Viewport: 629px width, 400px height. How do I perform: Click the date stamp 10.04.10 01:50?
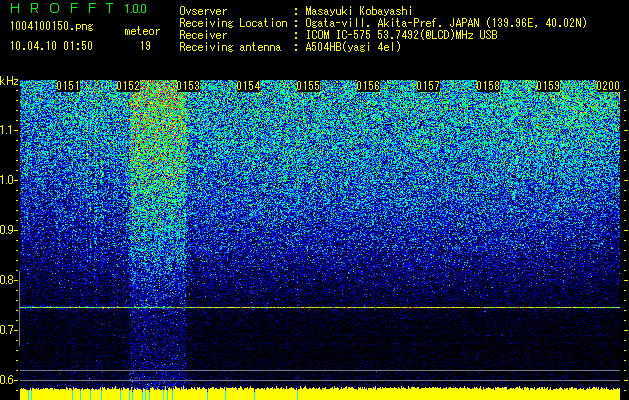pyautogui.click(x=51, y=46)
